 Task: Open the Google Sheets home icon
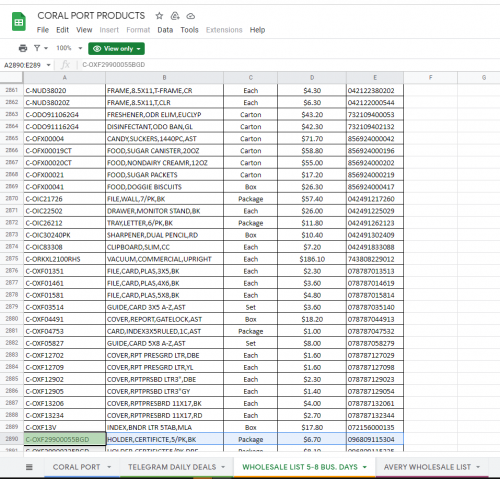tap(19, 22)
